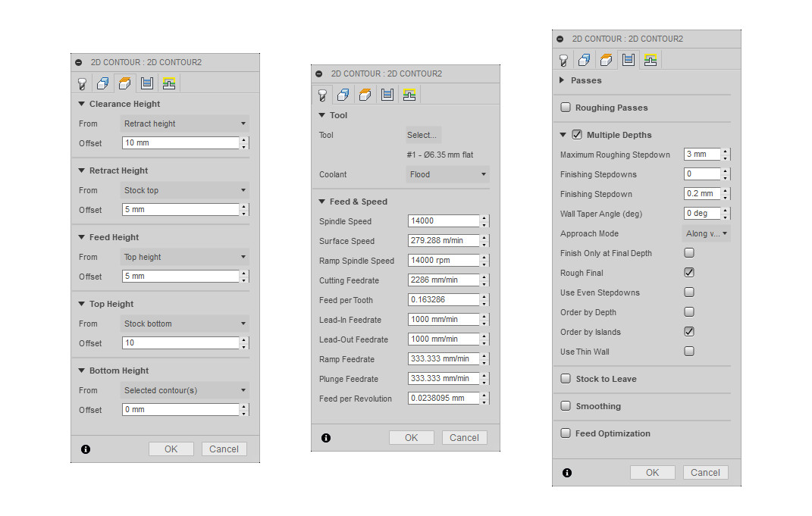812x516 pixels.
Task: Click Cancel in middle Tool panel
Action: coord(464,437)
